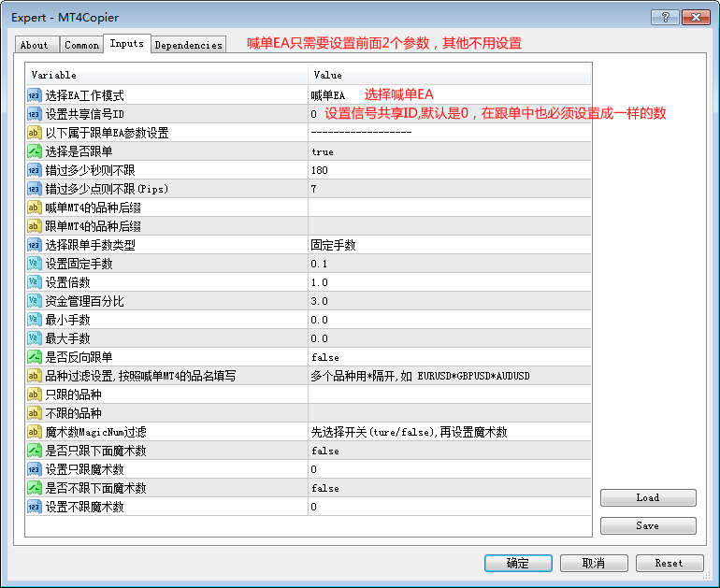
Task: Click the Load button
Action: 648,497
